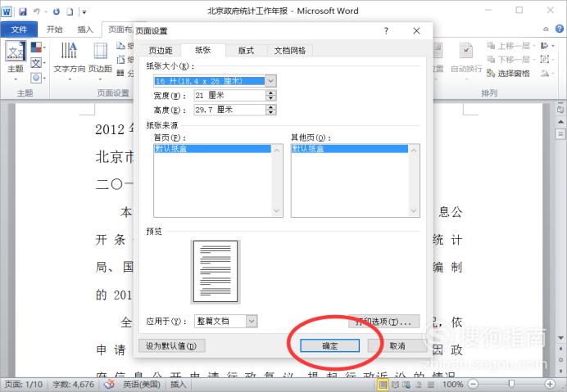Click the Save icon in quick access toolbar
Viewport: 567px width, 392px height.
coord(23,11)
